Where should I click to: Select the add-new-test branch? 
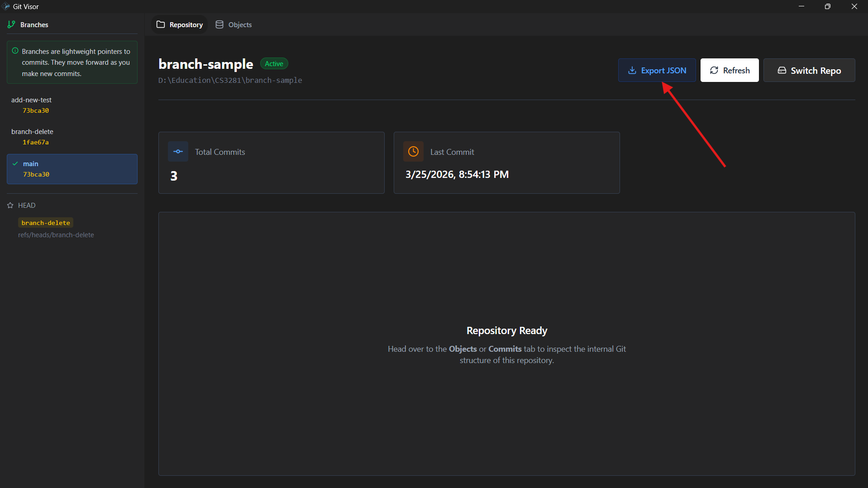coord(72,105)
